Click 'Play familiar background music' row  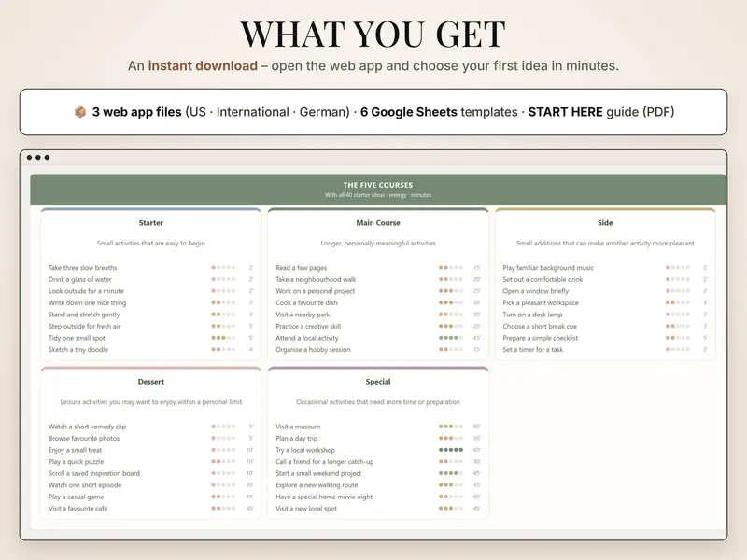pyautogui.click(x=605, y=268)
